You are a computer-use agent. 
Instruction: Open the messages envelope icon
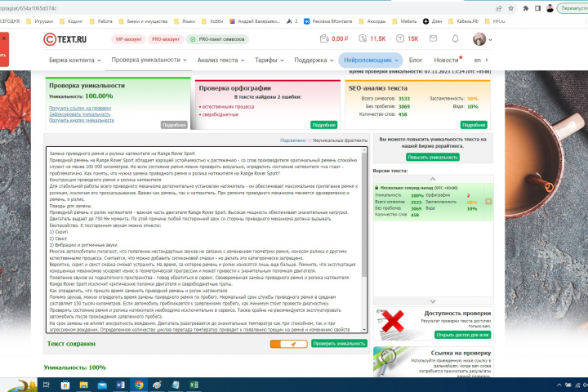pyautogui.click(x=433, y=38)
